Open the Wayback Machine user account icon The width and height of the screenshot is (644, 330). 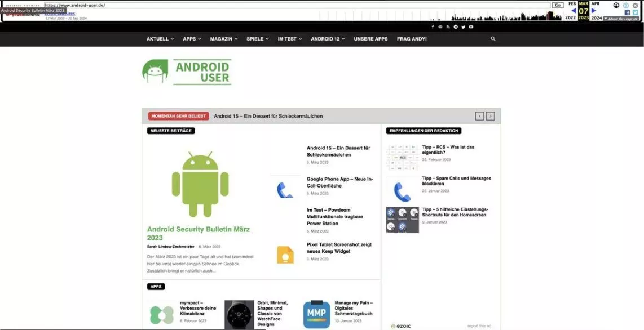[616, 5]
